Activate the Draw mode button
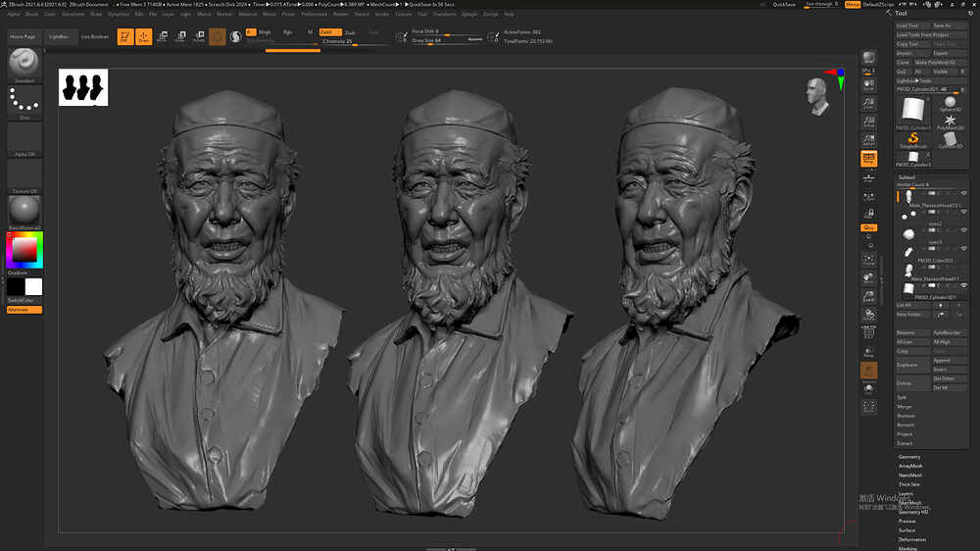 pyautogui.click(x=144, y=37)
